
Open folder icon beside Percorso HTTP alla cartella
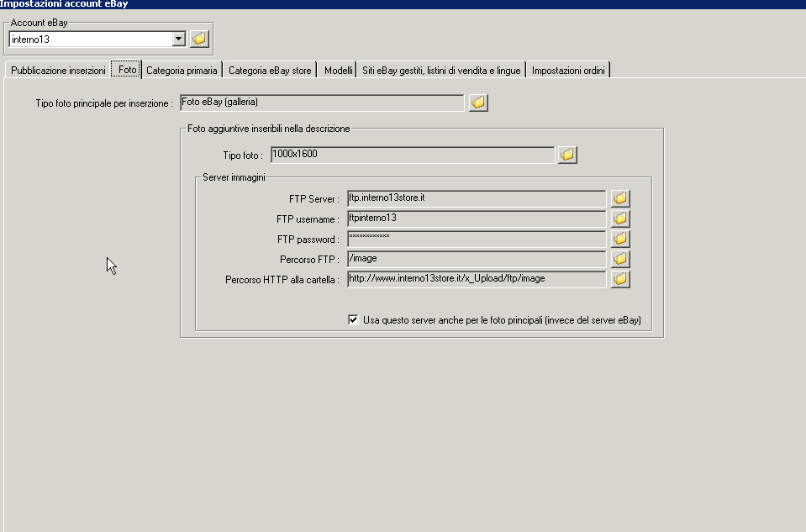pos(620,278)
